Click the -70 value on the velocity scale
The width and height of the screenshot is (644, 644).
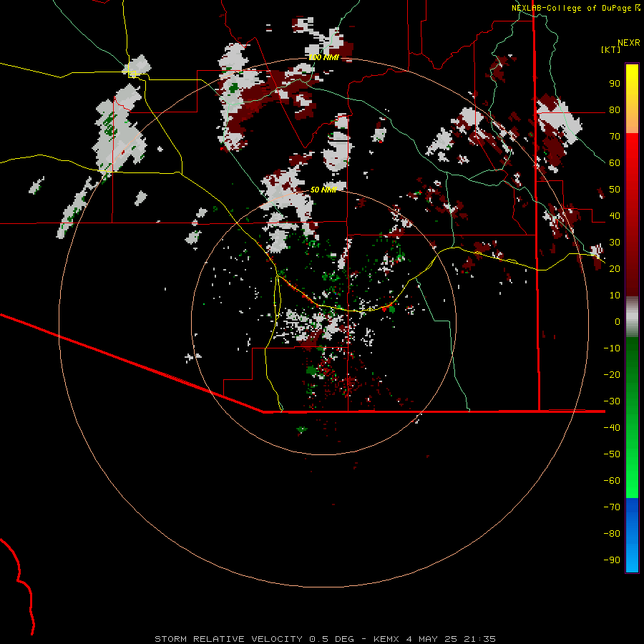click(x=612, y=507)
